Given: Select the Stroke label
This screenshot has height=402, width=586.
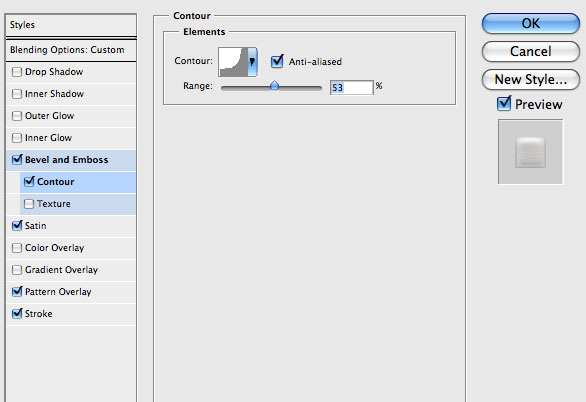Looking at the screenshot, I should coord(38,314).
